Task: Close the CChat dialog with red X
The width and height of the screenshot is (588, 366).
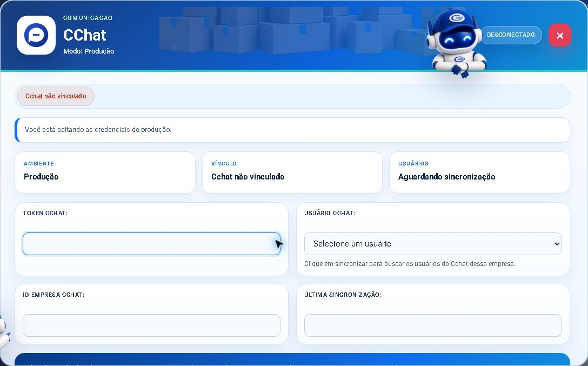Action: pyautogui.click(x=559, y=35)
